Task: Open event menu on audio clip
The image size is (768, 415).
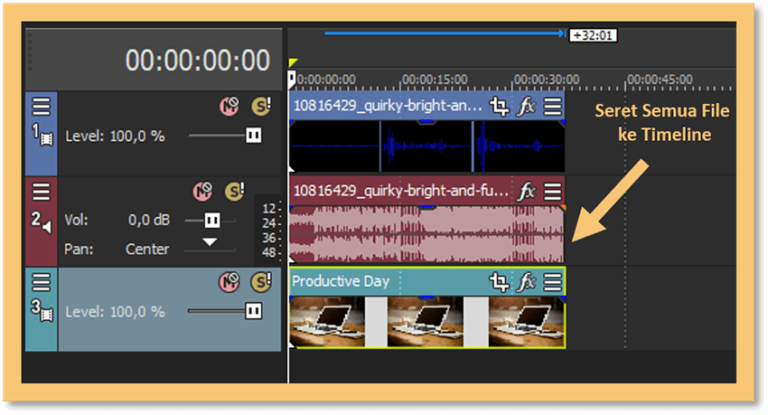Action: (x=552, y=192)
